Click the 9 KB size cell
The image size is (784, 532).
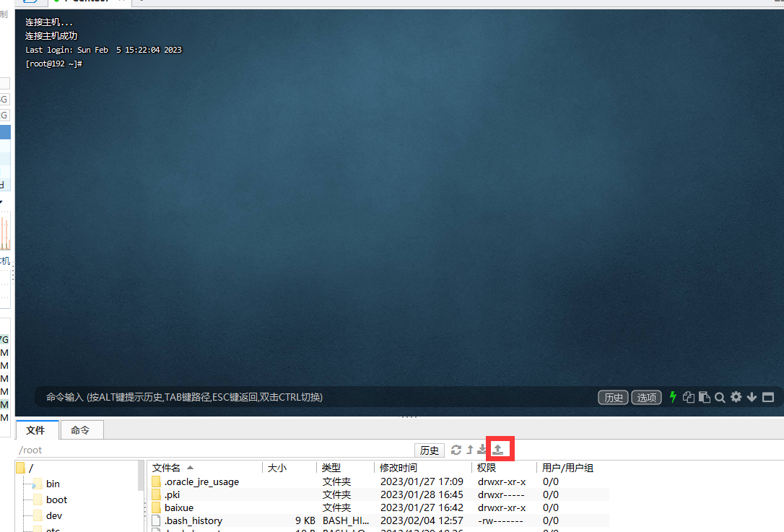coord(305,520)
